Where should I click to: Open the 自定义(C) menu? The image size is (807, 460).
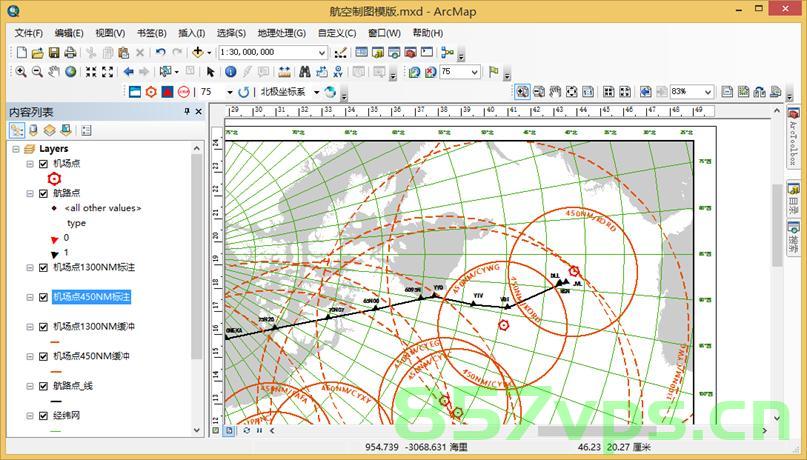[337, 33]
